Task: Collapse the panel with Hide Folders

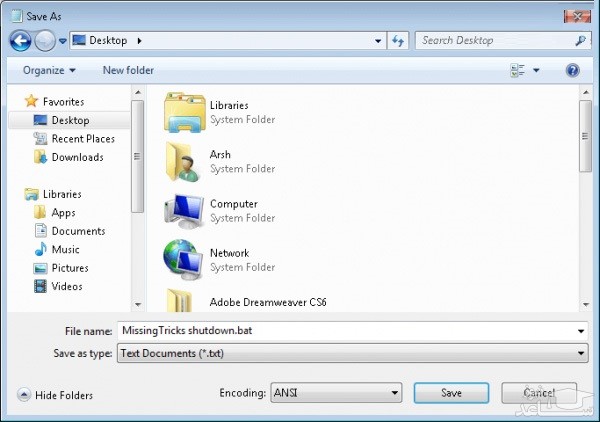Action: click(x=55, y=395)
